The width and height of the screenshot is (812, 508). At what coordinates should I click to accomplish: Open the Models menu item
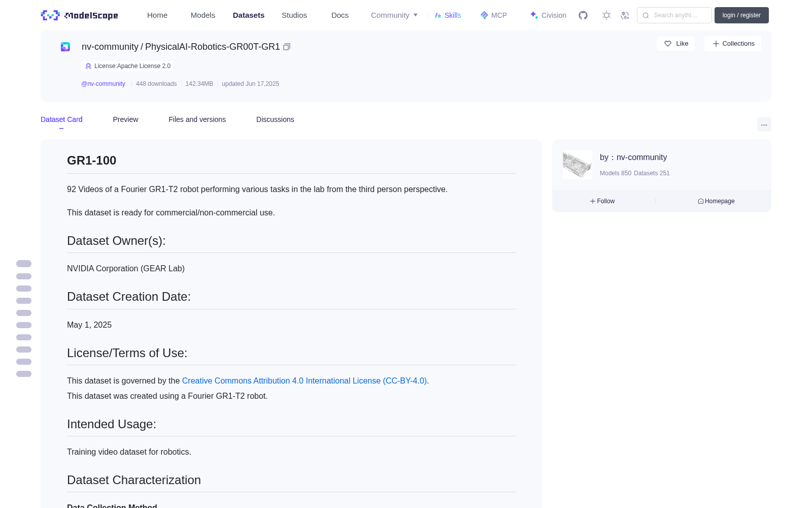pos(203,15)
